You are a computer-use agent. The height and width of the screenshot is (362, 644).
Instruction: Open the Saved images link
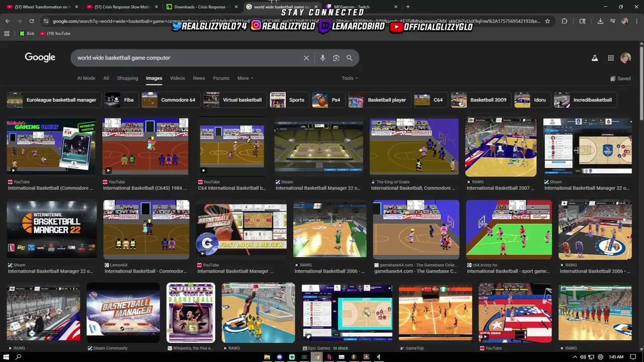click(620, 78)
